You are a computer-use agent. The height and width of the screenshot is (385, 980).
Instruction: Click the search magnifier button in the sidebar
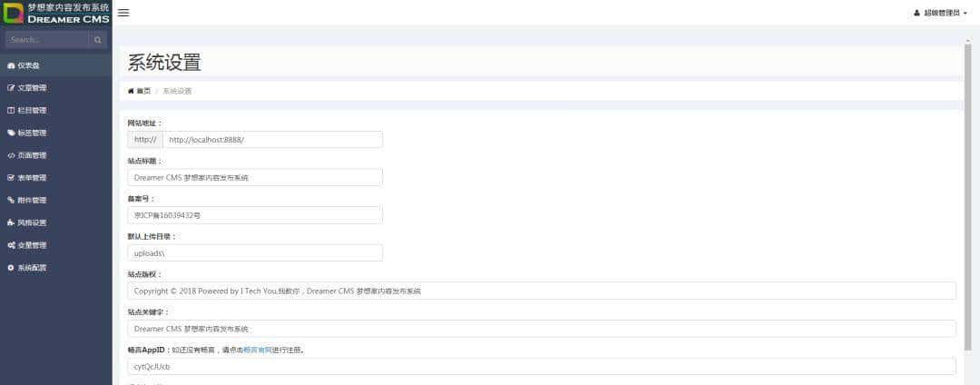coord(97,40)
